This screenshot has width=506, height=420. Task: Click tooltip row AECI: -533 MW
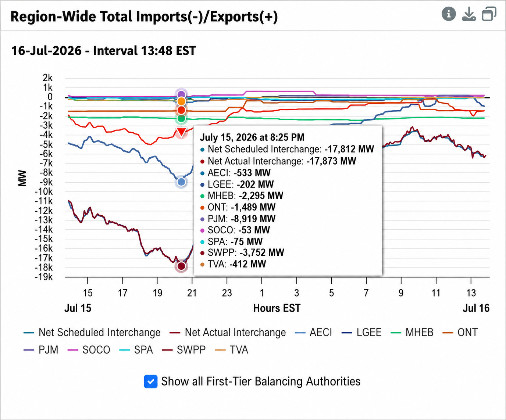click(x=235, y=173)
